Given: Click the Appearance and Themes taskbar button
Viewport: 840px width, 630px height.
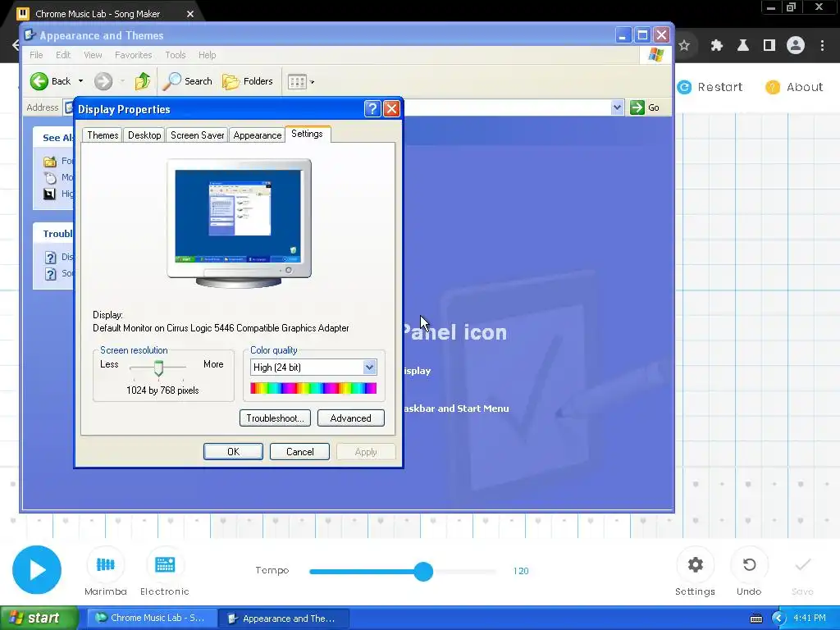Looking at the screenshot, I should pos(284,619).
